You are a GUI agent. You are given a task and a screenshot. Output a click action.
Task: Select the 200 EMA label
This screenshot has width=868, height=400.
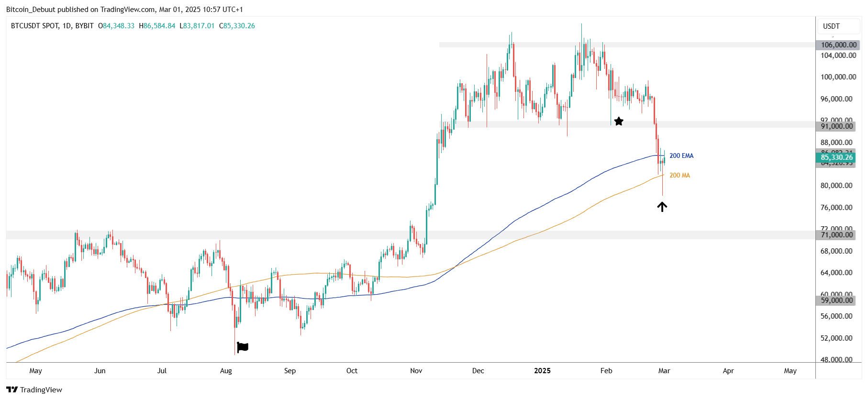681,156
